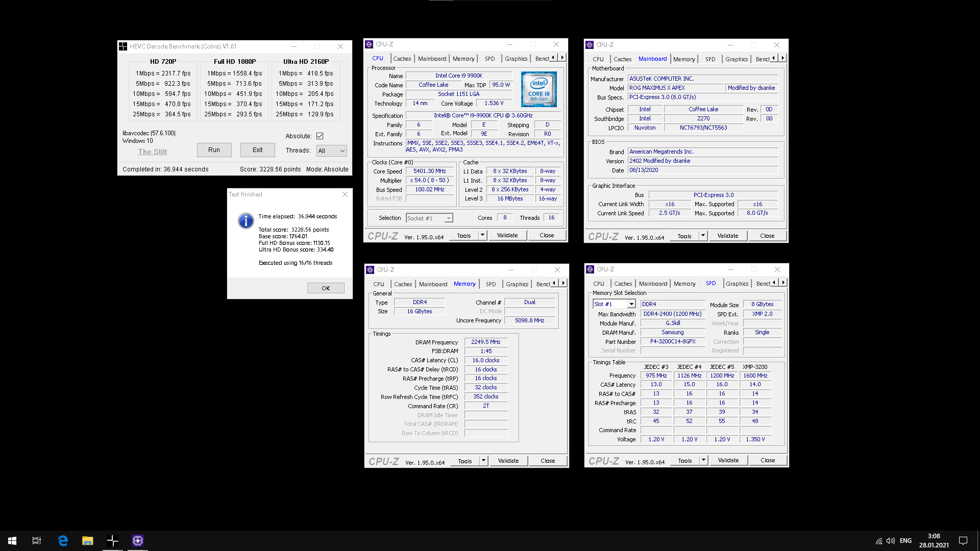Click the Core Voltage value 1.536 V
The width and height of the screenshot is (980, 551).
click(494, 104)
